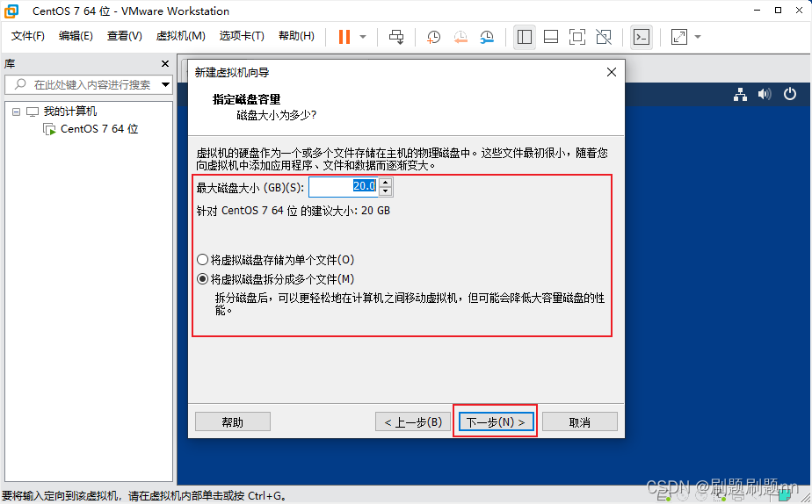
Task: Decrease disk size with the down spinner arrow
Action: 385,192
